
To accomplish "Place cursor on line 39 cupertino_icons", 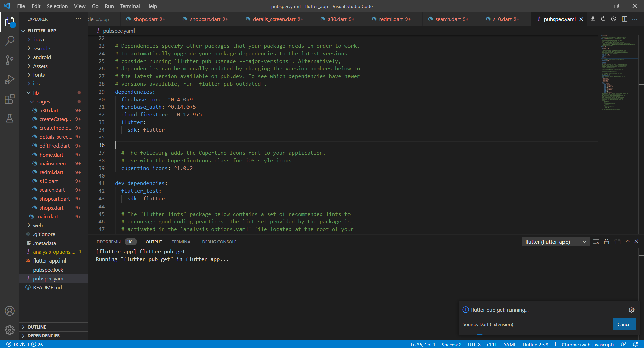I will coord(157,168).
